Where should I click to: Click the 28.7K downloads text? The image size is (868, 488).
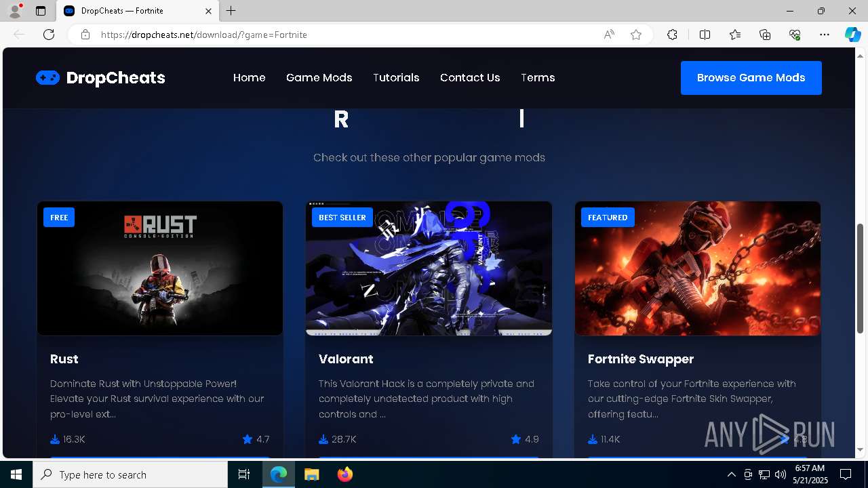click(x=344, y=439)
